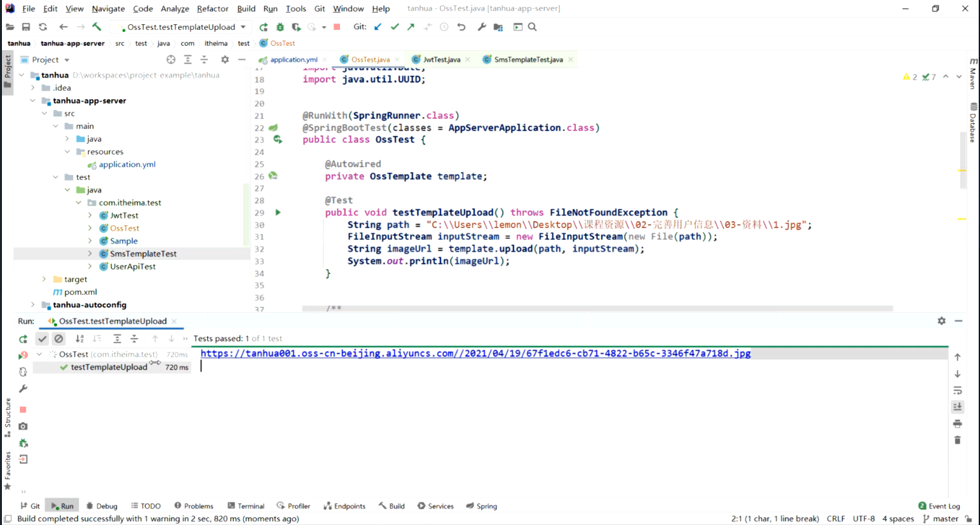Click Search Everywhere magnifier icon

coord(533,27)
